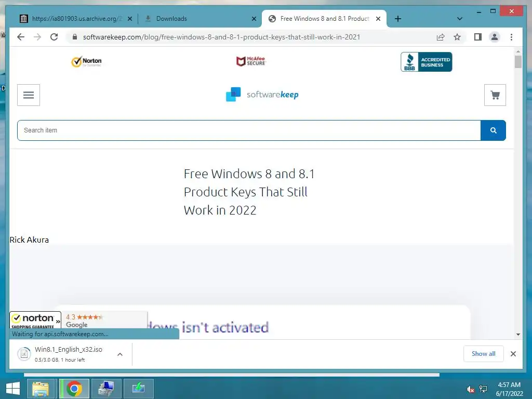Open the tab search chevron
The image size is (532, 399).
(459, 19)
